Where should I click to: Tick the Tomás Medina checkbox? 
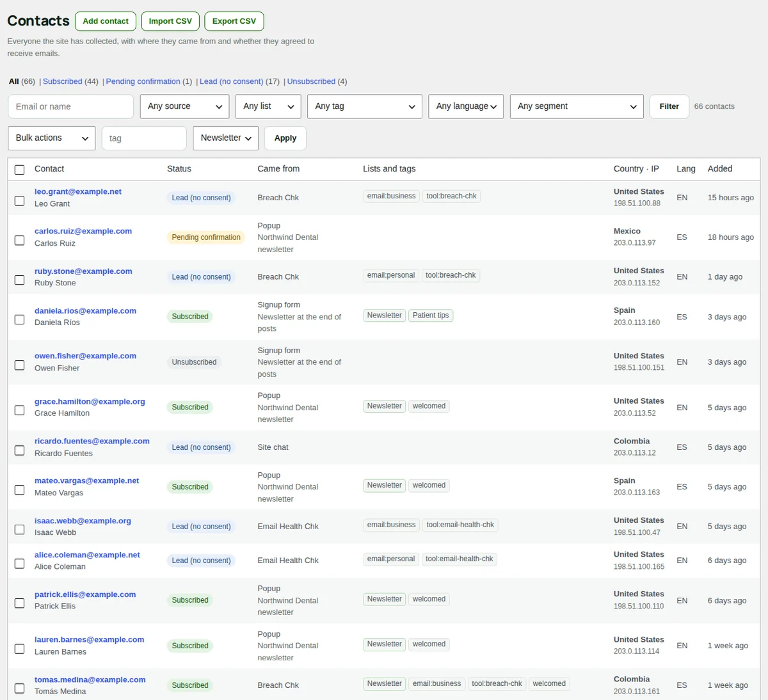pyautogui.click(x=20, y=688)
